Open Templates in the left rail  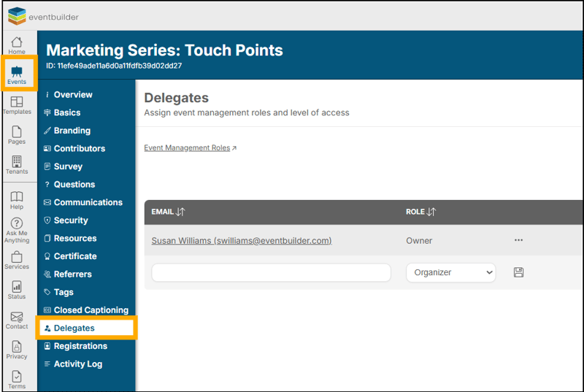pyautogui.click(x=17, y=105)
